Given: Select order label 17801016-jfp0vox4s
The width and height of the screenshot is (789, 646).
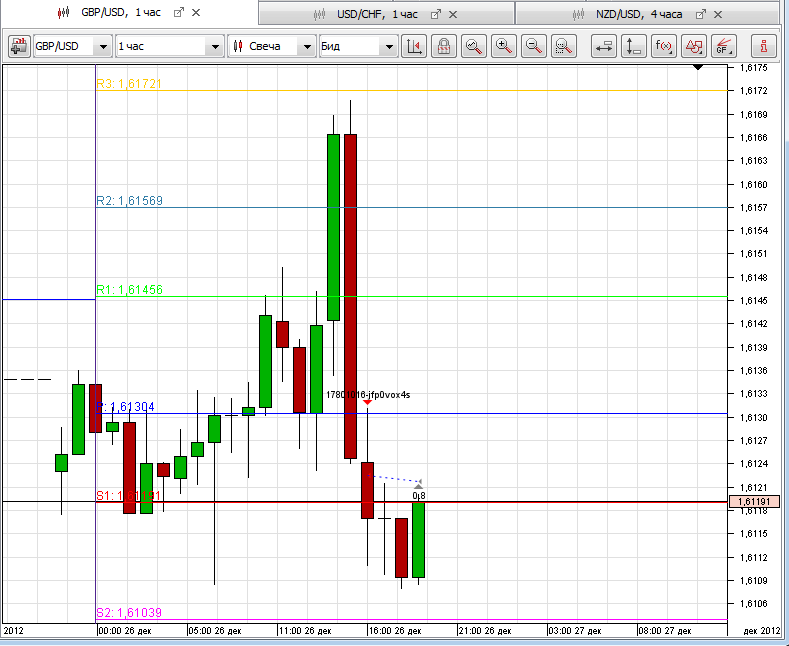Looking at the screenshot, I should pyautogui.click(x=368, y=394).
